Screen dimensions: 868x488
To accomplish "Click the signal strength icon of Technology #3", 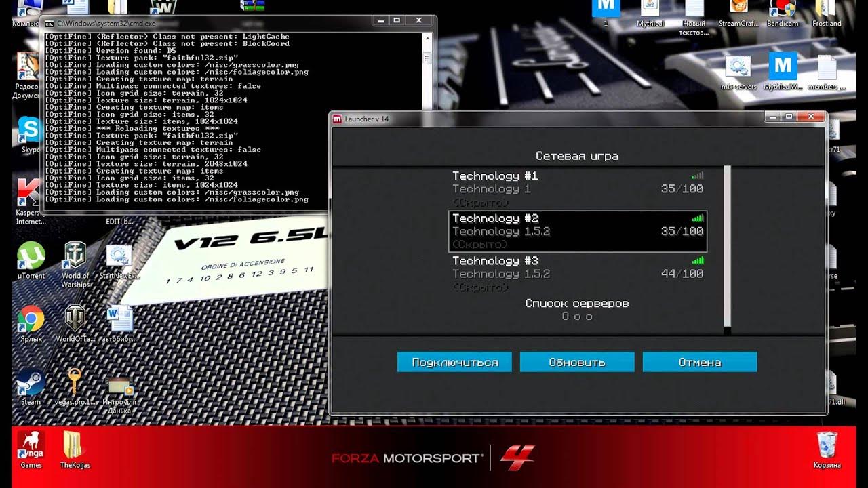I will (x=698, y=260).
